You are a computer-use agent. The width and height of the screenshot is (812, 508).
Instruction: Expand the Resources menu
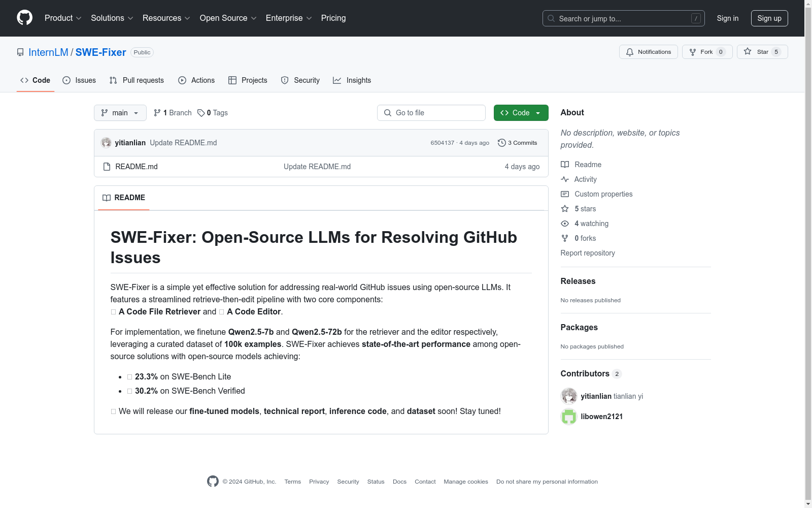[166, 18]
